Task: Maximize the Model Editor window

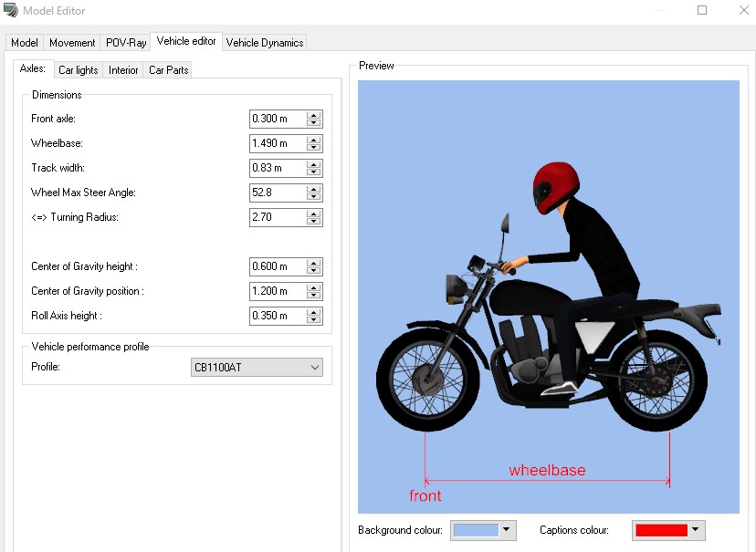Action: click(x=702, y=10)
